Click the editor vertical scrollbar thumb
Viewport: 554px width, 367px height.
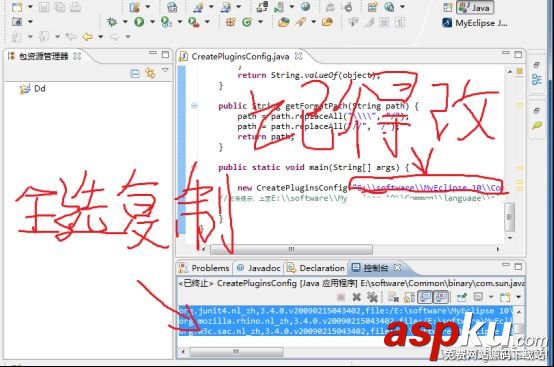click(509, 217)
